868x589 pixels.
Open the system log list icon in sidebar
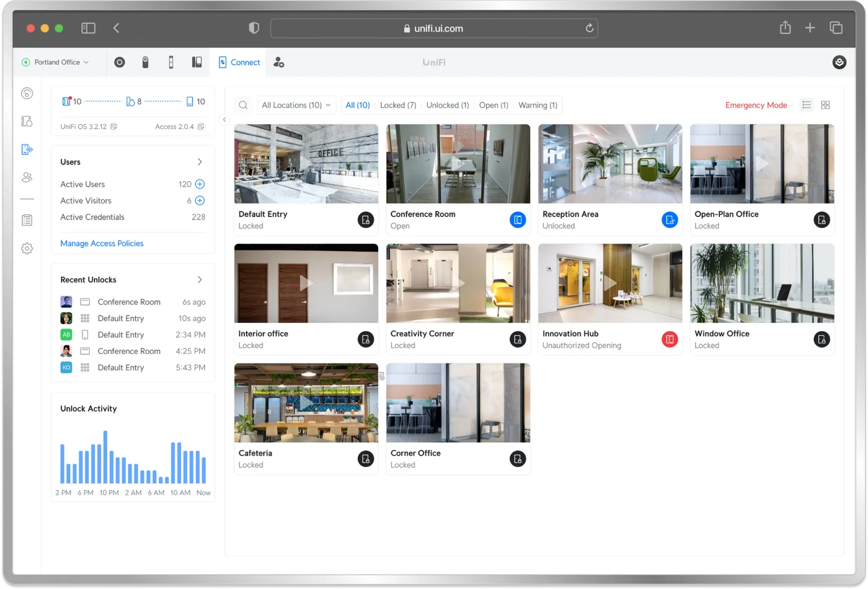click(x=27, y=220)
